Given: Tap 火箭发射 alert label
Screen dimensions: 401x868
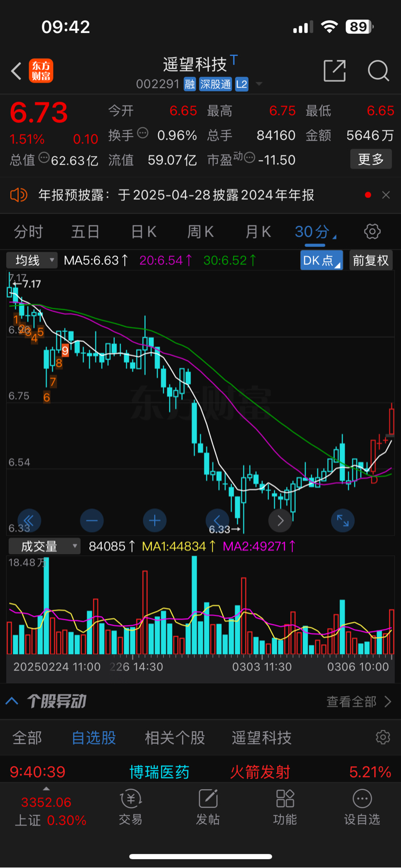Looking at the screenshot, I should click(260, 772).
